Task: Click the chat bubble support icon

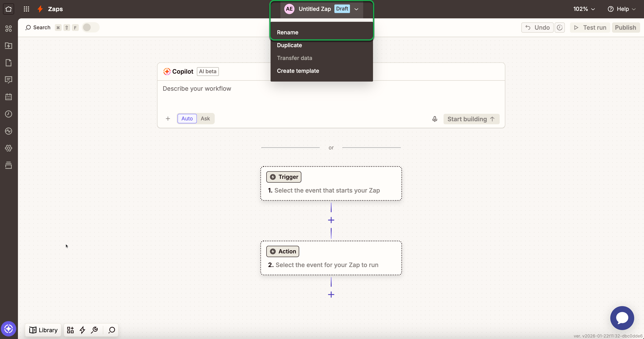Action: (x=622, y=318)
